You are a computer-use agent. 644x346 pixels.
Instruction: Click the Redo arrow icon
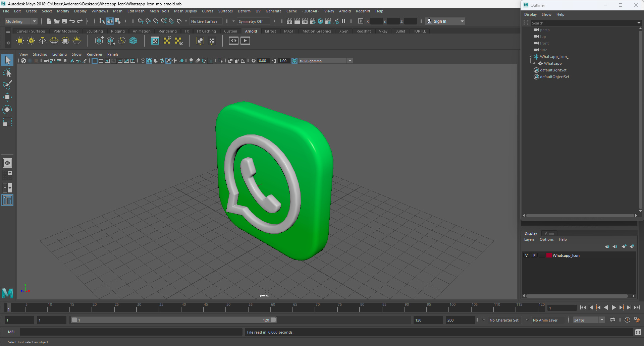pos(80,21)
